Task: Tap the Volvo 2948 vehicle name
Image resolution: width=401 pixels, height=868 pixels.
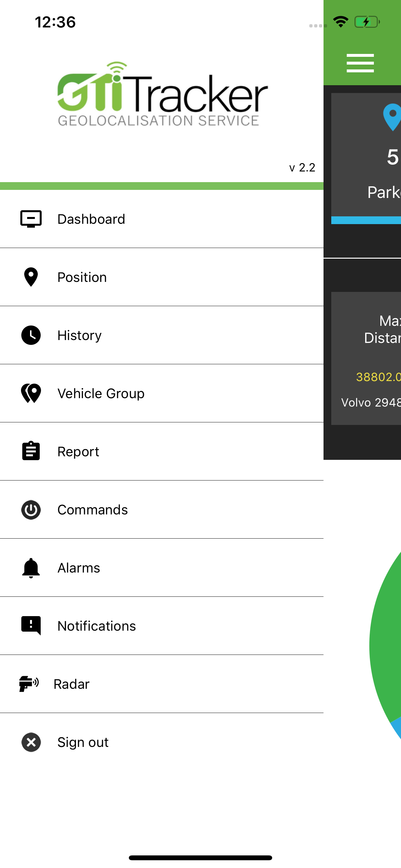Action: [371, 402]
